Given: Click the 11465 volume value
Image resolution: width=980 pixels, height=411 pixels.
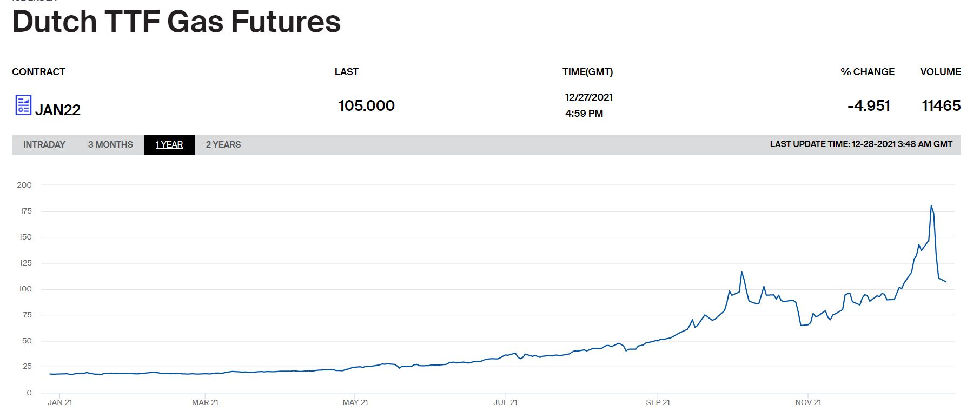Looking at the screenshot, I should click(x=941, y=105).
